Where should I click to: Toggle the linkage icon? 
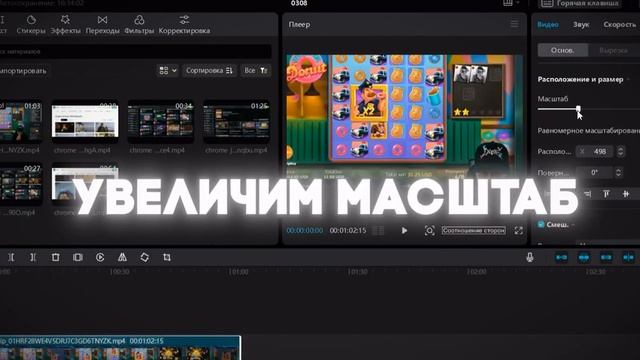(x=606, y=257)
